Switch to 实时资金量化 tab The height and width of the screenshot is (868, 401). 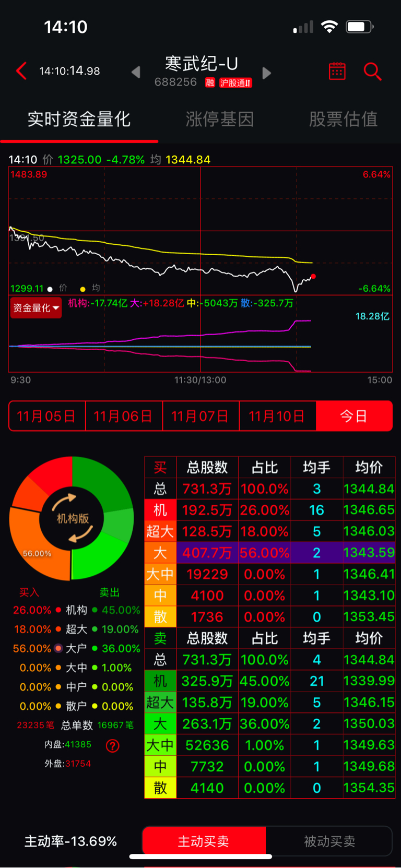[79, 119]
